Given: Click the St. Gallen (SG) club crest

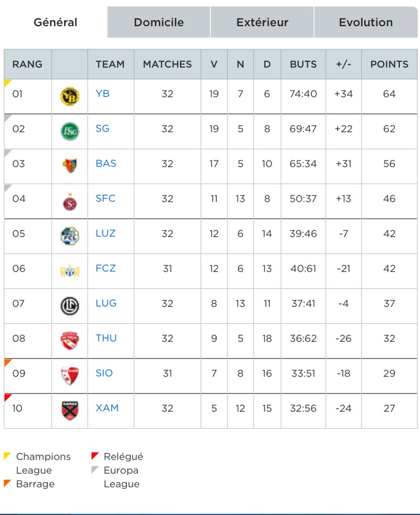Looking at the screenshot, I should [x=69, y=131].
